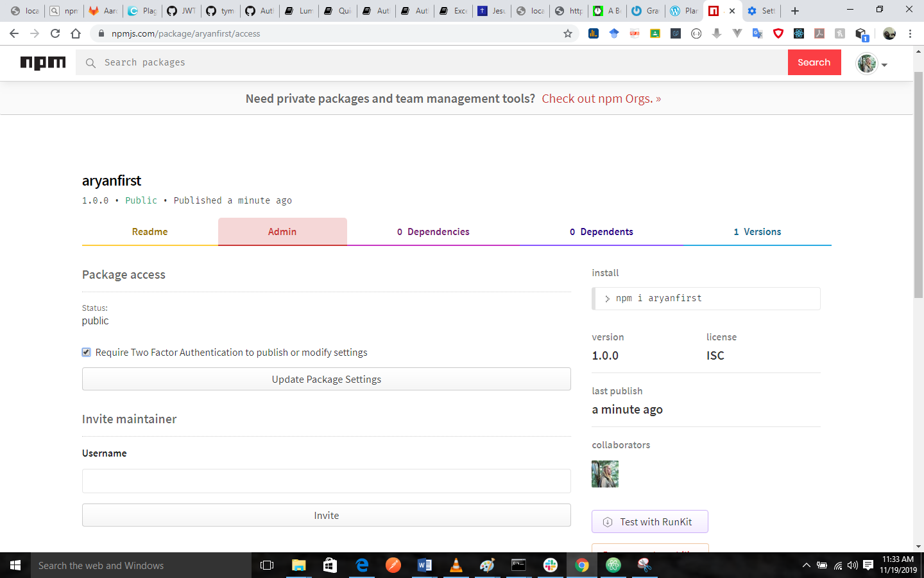Bookmark this page with the star icon

(568, 33)
